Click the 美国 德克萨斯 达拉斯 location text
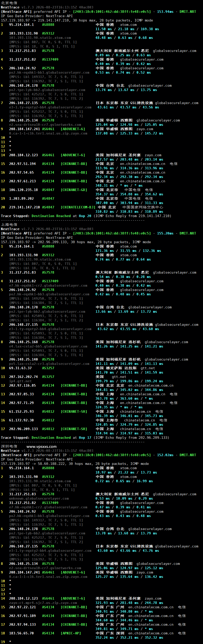Screen dimensions: 203x644 tap(116, 368)
